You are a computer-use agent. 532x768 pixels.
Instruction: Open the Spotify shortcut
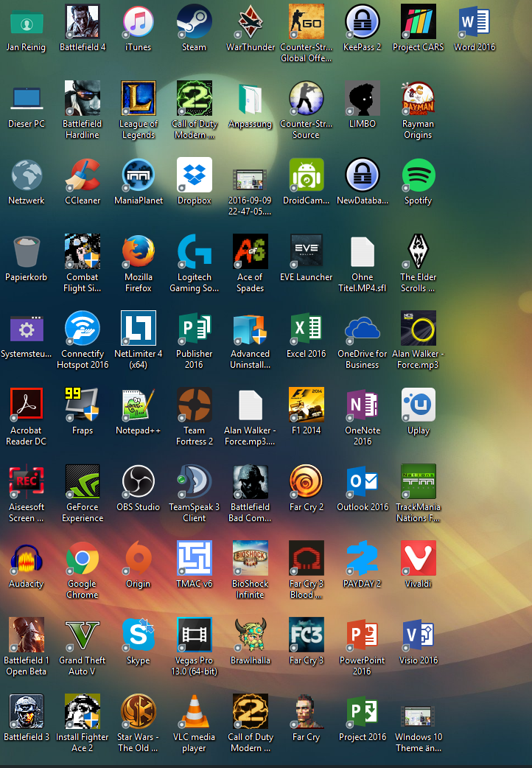click(419, 175)
